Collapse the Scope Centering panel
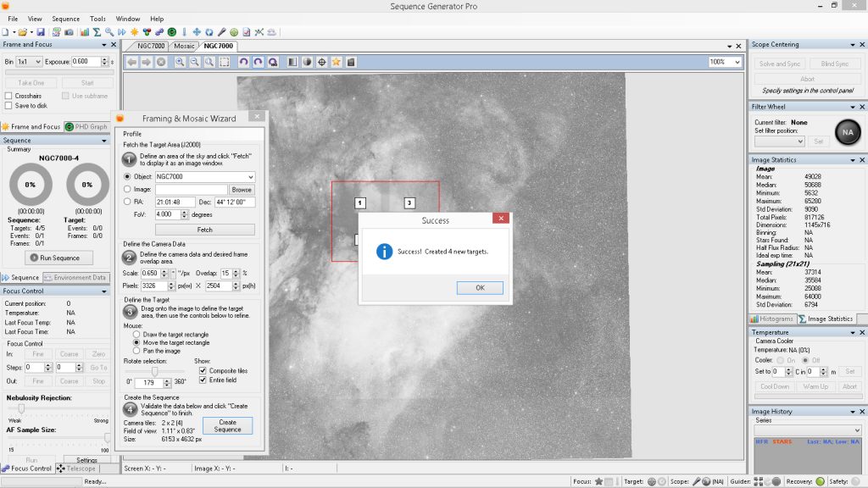The width and height of the screenshot is (868, 488). click(x=852, y=44)
